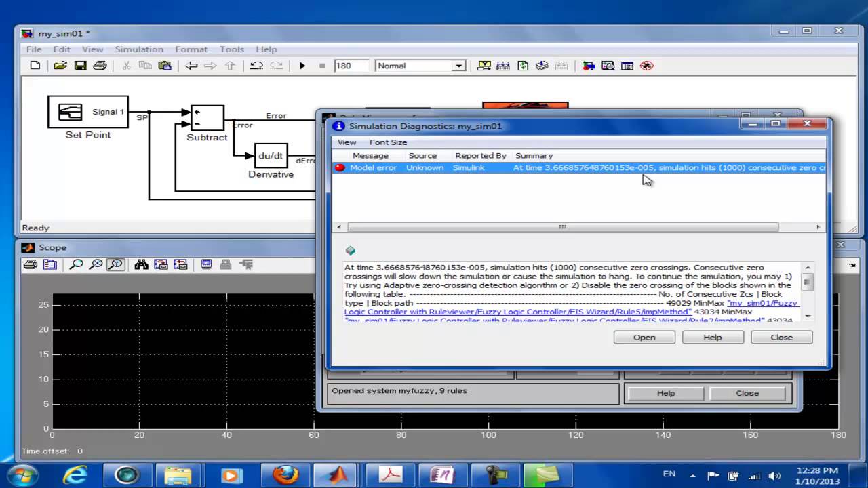Viewport: 868px width, 488px height.
Task: Click the Message column header
Action: [x=370, y=156]
